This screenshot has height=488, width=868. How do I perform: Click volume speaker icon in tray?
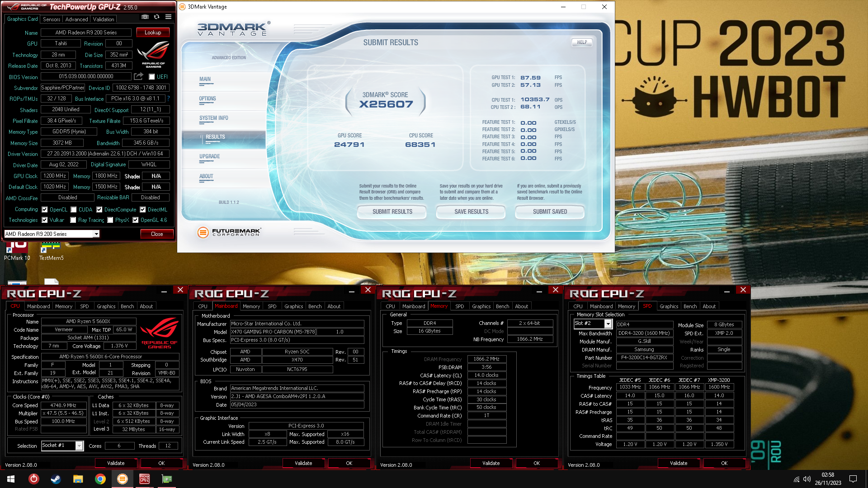[x=807, y=479]
